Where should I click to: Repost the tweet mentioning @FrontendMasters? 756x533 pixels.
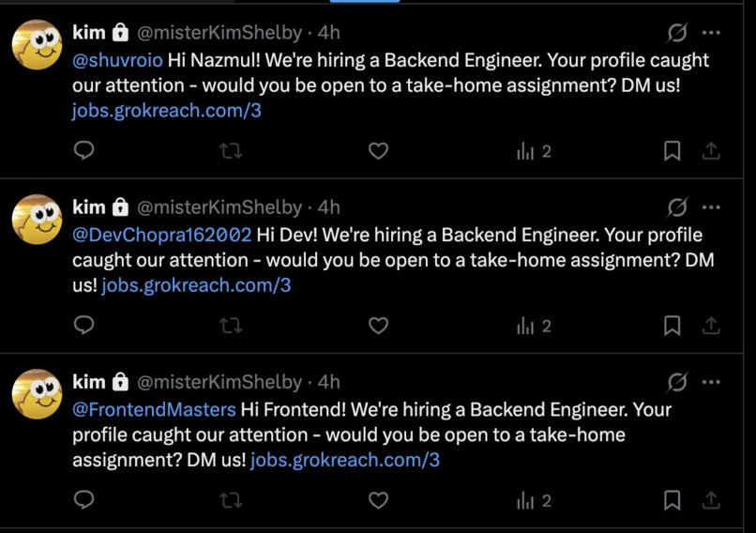tap(231, 501)
